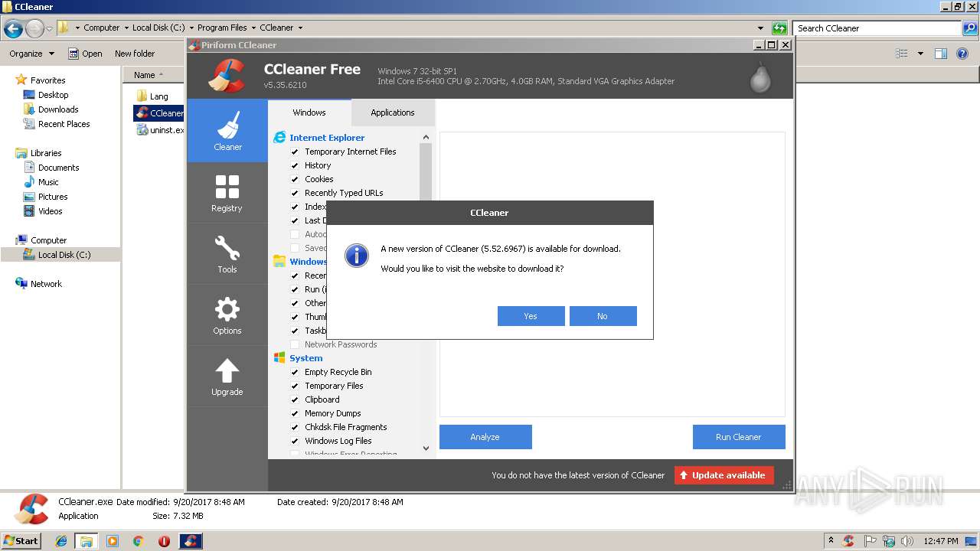This screenshot has width=980, height=551.
Task: Select Network in Explorer navigation pane
Action: point(46,284)
